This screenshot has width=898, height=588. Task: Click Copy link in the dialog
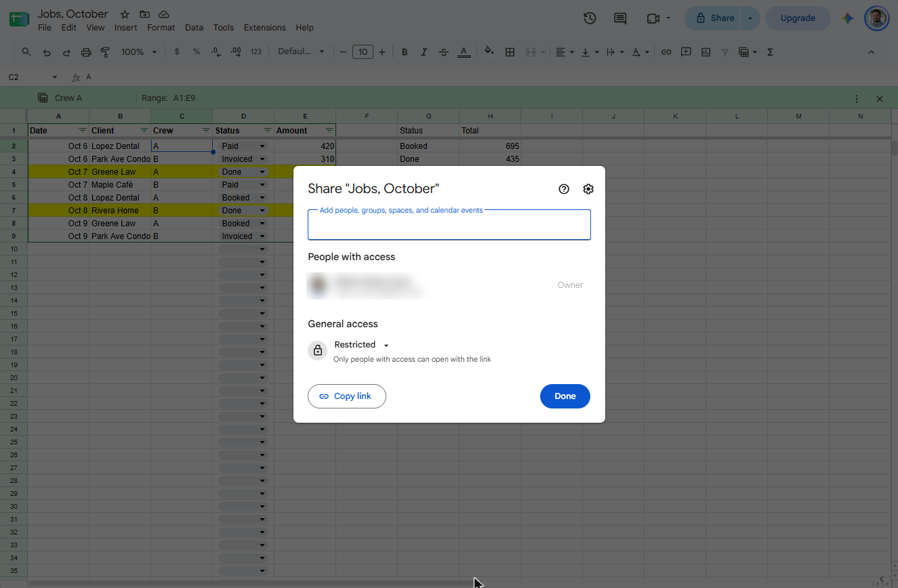tap(346, 396)
